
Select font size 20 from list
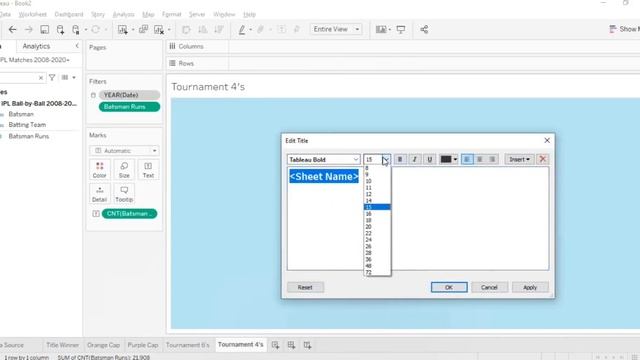(369, 227)
